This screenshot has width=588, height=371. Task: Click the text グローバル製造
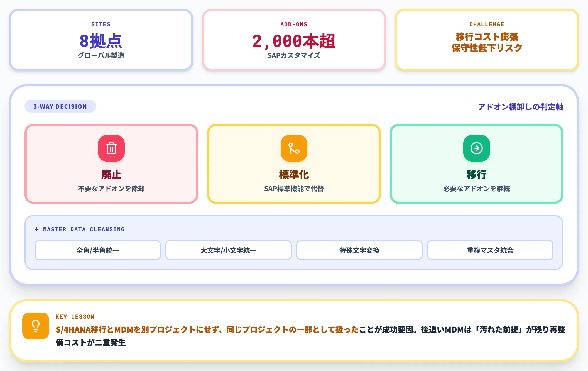101,55
